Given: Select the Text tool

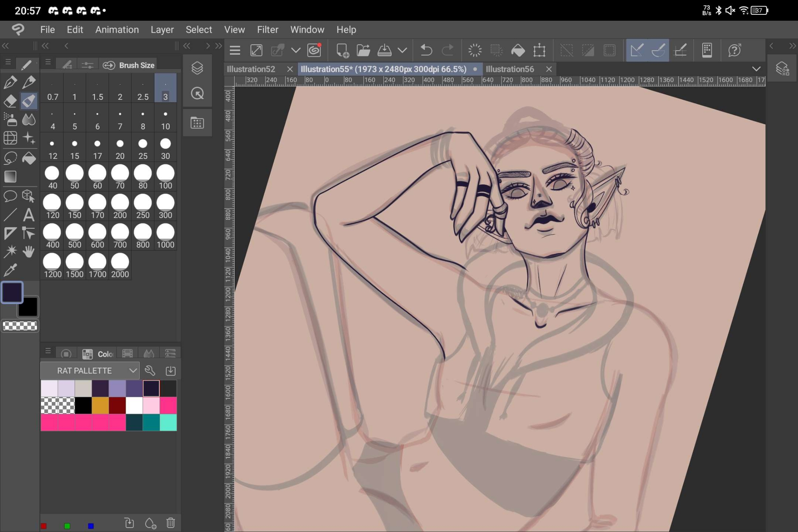Looking at the screenshot, I should (28, 215).
